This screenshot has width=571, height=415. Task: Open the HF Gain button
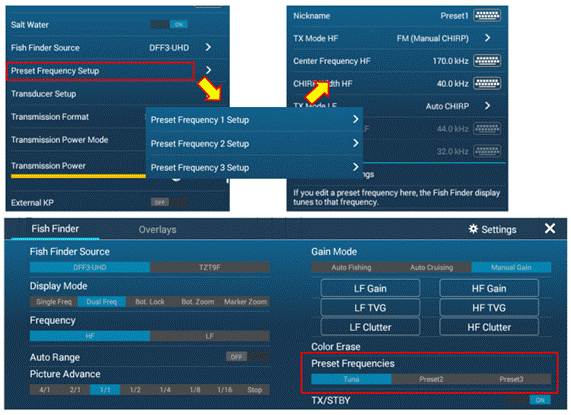(489, 288)
